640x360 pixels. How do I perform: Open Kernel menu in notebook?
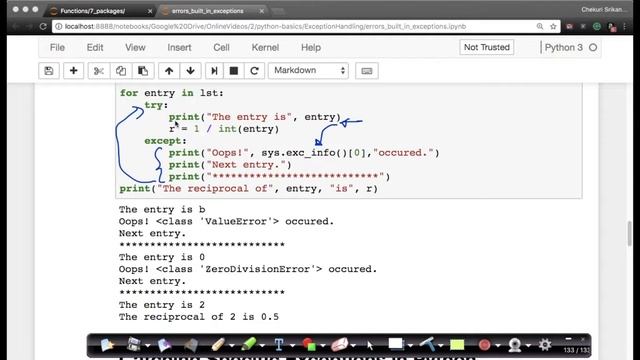point(265,47)
